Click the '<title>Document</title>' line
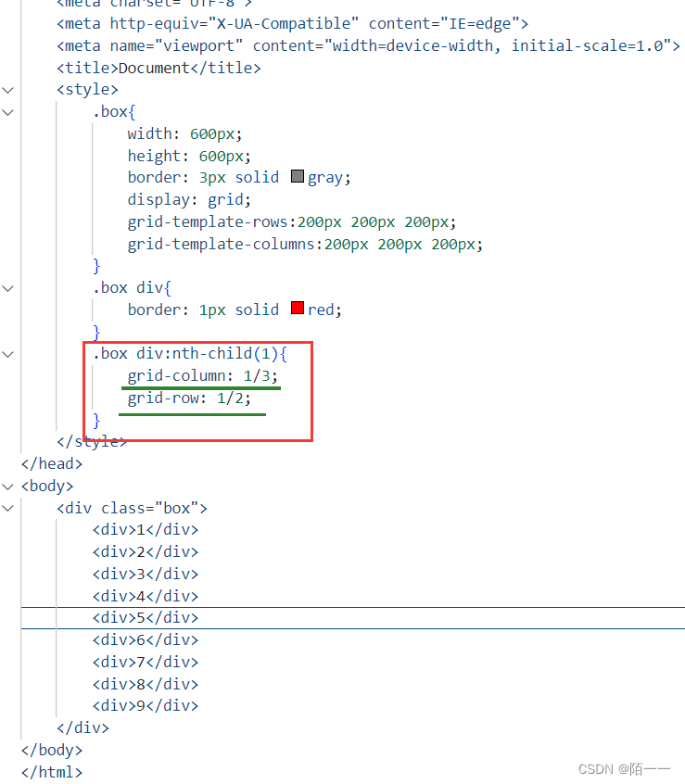Viewport: 685px width, 784px height. [159, 68]
